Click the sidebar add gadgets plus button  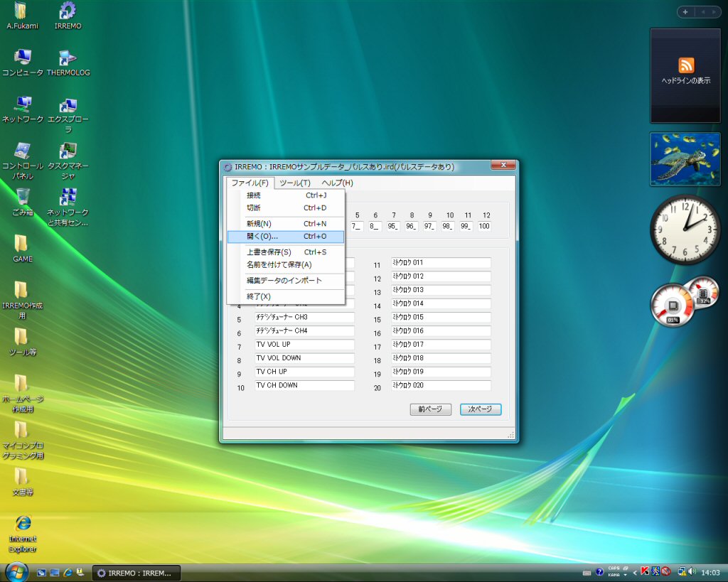tap(685, 12)
